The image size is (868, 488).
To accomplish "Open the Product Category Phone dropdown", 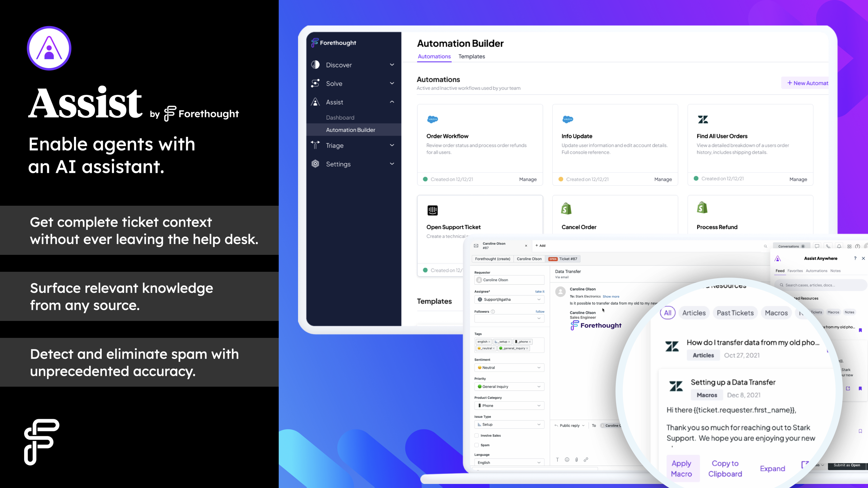I will pos(509,405).
